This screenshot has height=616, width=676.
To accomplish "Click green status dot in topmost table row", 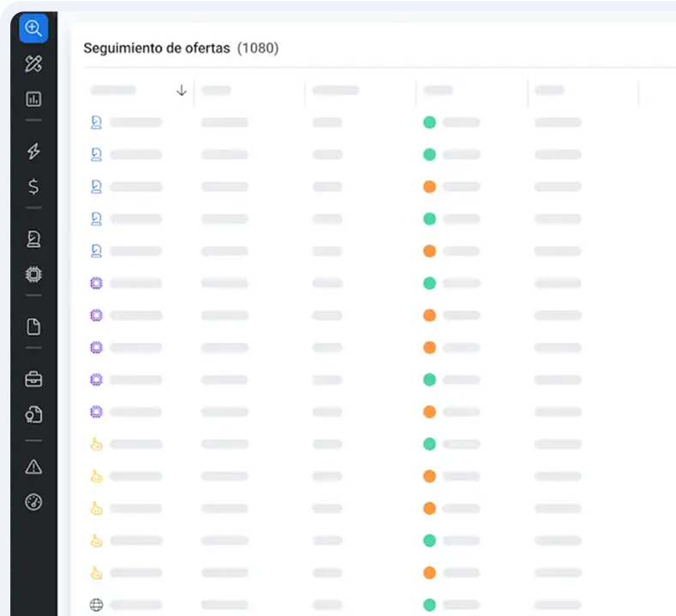I will (x=429, y=123).
